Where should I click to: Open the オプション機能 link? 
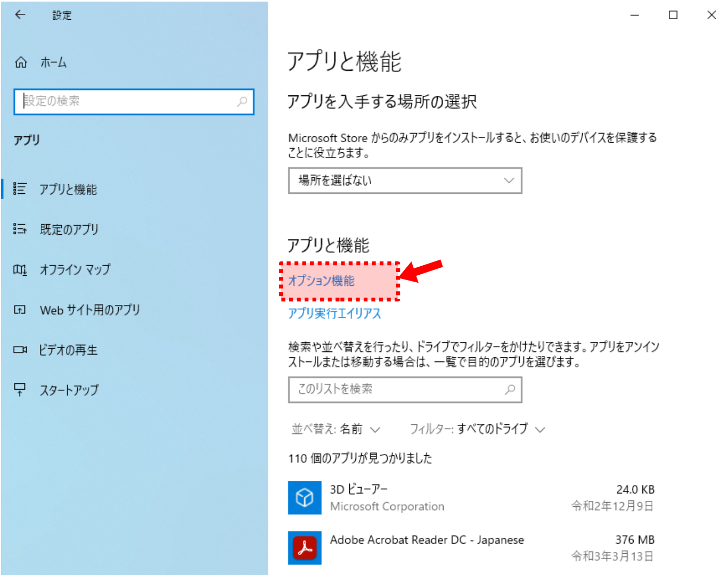click(321, 281)
